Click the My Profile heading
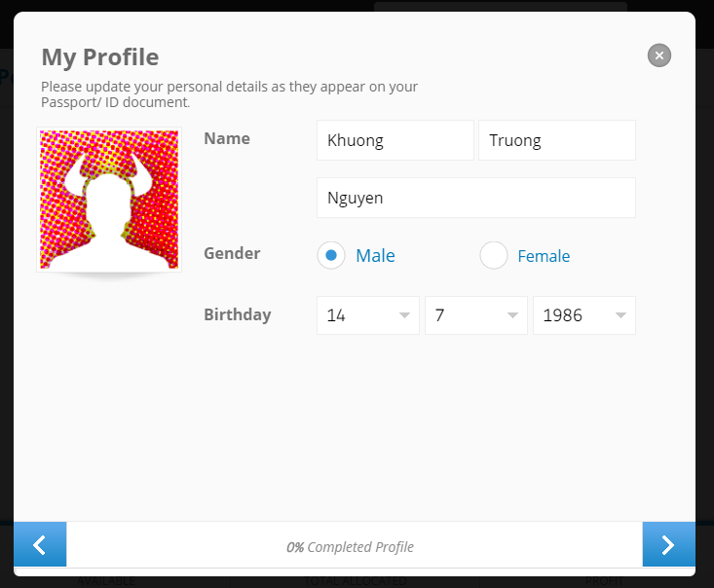Image resolution: width=714 pixels, height=588 pixels. click(100, 57)
